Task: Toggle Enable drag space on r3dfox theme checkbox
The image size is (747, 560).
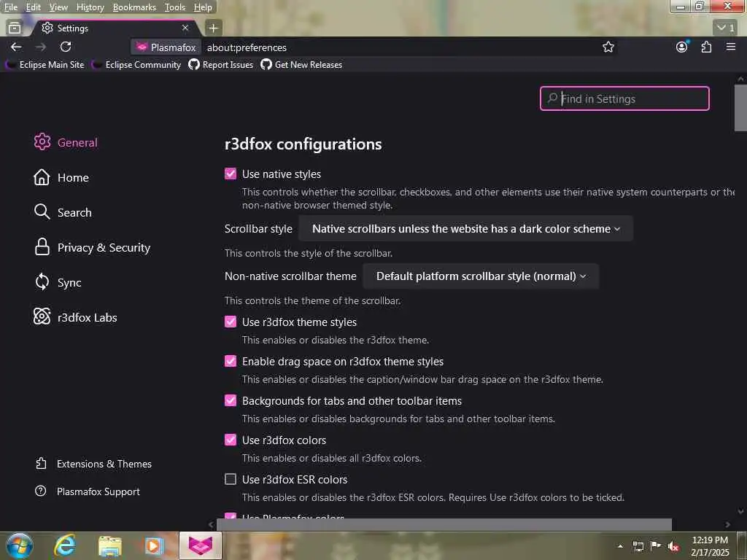Action: tap(231, 361)
